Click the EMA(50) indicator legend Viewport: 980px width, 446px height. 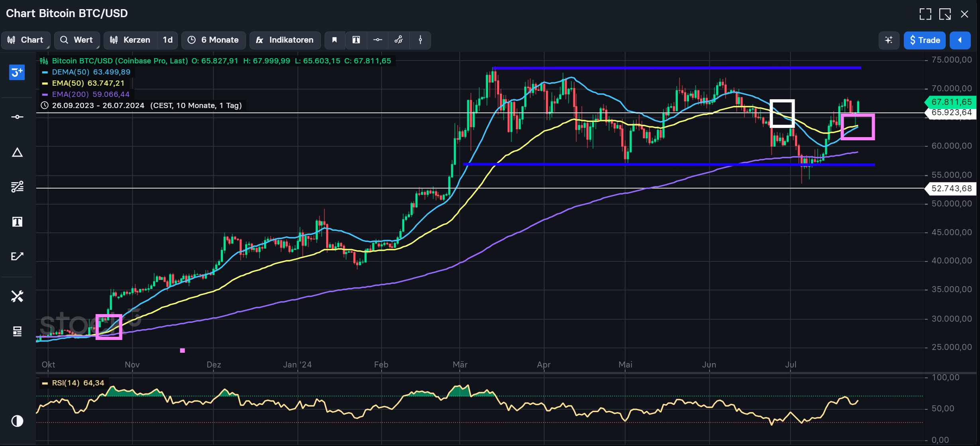(x=88, y=83)
